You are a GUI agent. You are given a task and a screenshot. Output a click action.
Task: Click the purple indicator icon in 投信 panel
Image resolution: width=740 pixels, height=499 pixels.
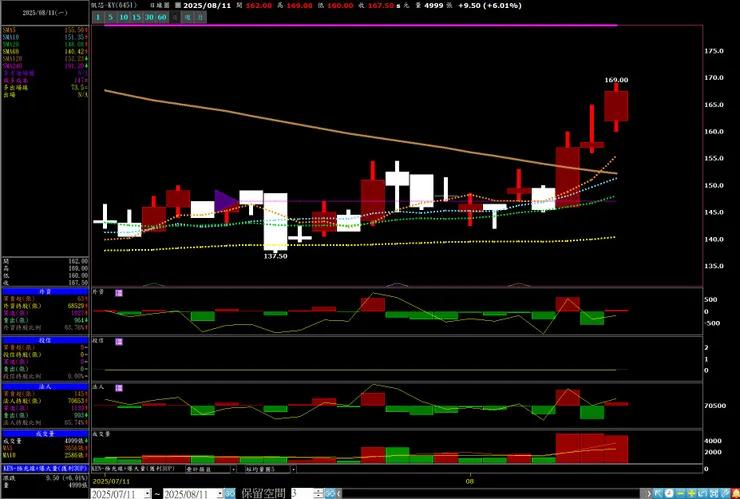click(119, 341)
